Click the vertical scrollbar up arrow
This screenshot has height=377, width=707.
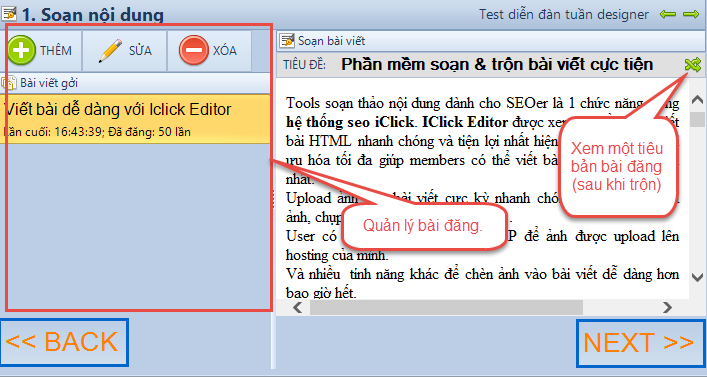pos(698,99)
